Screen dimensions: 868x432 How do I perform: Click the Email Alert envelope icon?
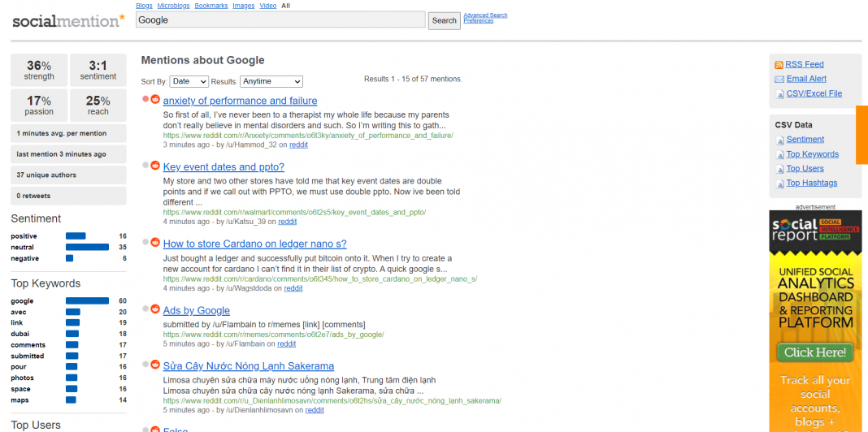pos(779,79)
